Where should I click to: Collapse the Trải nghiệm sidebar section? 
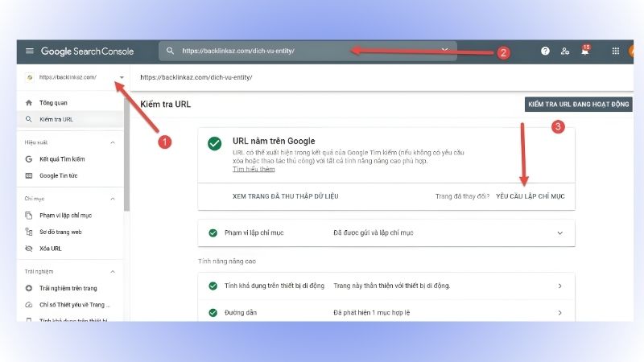(x=113, y=272)
